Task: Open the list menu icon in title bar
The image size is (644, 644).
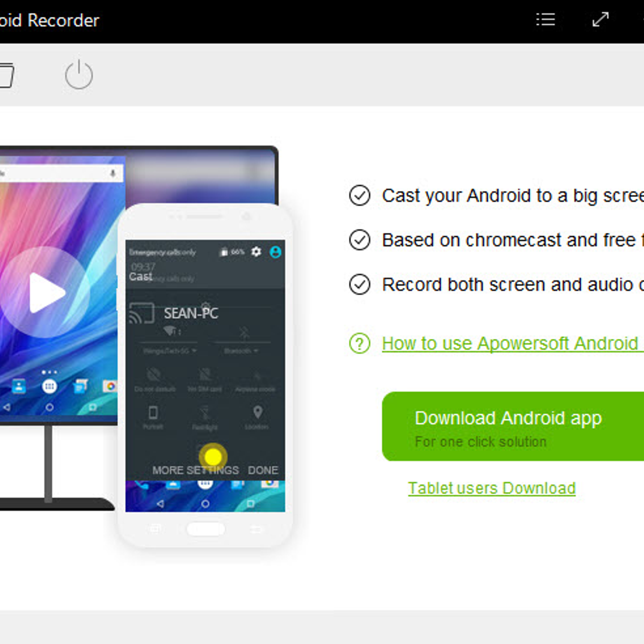Action: pos(545,20)
